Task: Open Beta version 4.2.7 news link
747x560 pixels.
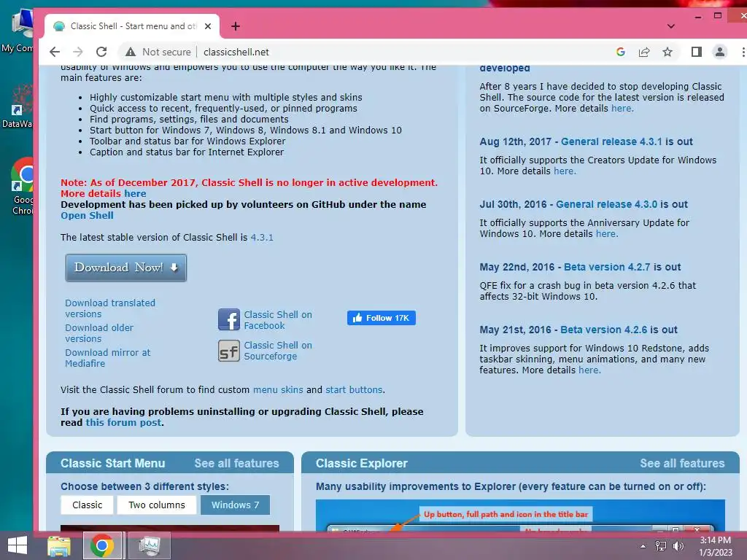Action: pyautogui.click(x=607, y=267)
